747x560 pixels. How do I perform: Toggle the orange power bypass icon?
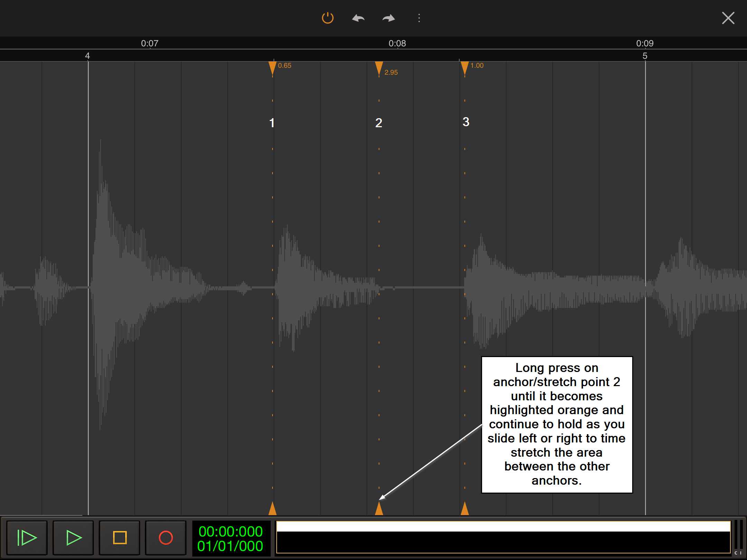tap(328, 18)
